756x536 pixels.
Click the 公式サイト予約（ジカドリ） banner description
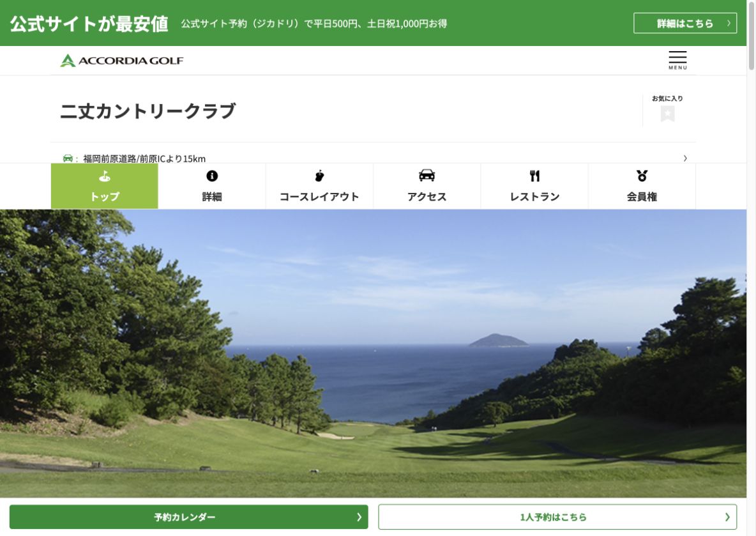tap(314, 24)
